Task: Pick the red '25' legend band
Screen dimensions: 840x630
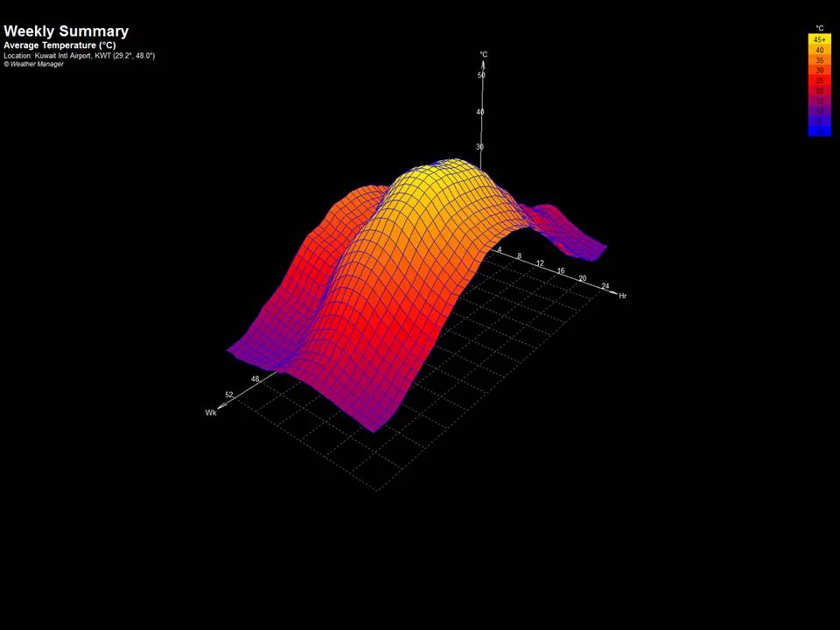Action: coord(819,80)
